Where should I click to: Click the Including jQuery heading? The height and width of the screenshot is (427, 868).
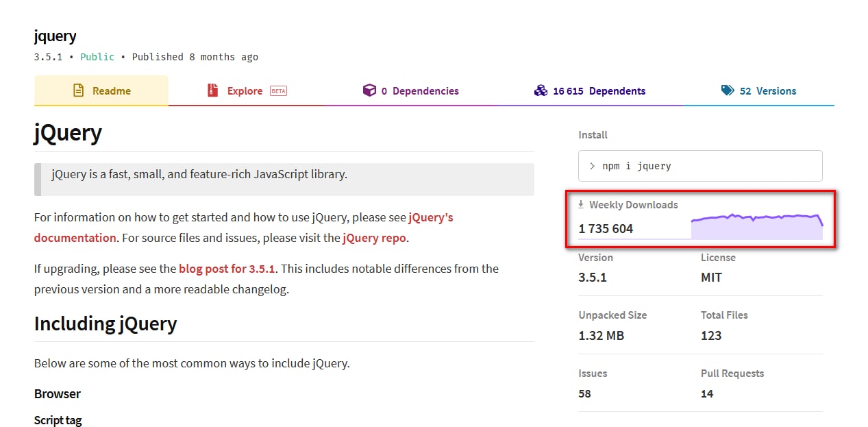[106, 324]
